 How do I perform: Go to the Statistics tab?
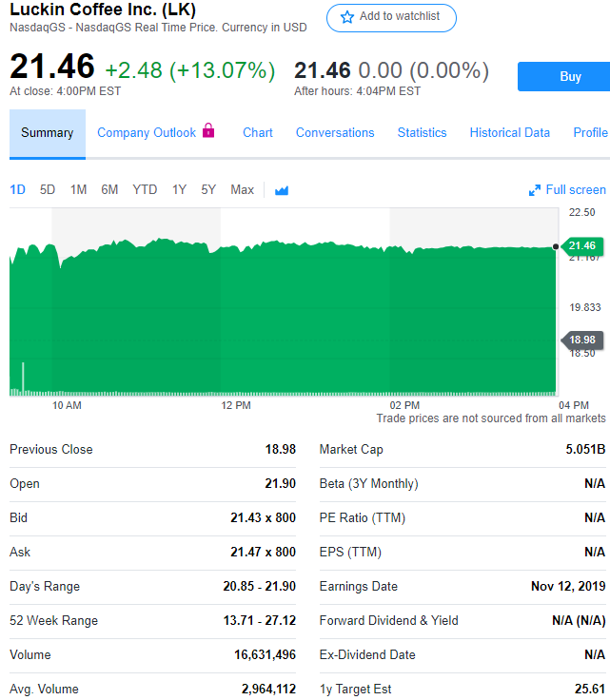pos(422,132)
